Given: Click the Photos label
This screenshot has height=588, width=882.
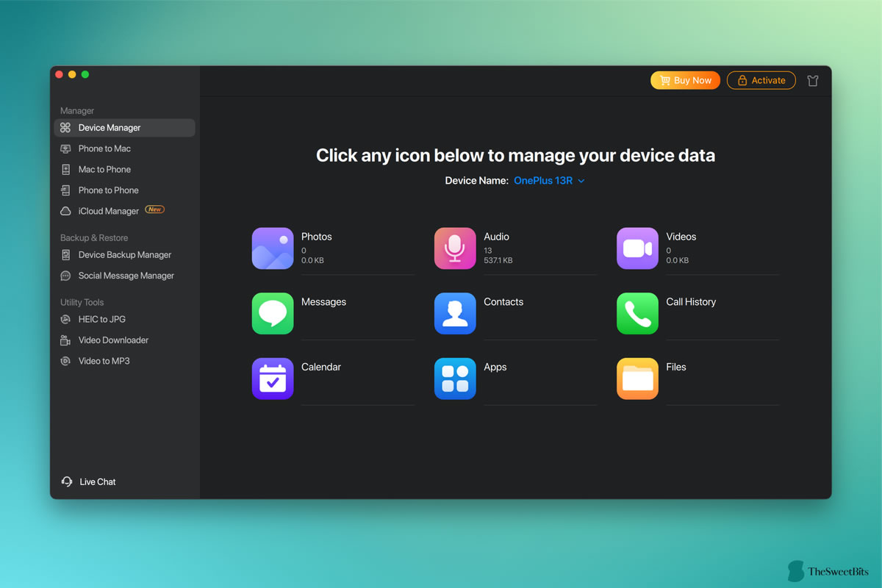Looking at the screenshot, I should tap(317, 237).
